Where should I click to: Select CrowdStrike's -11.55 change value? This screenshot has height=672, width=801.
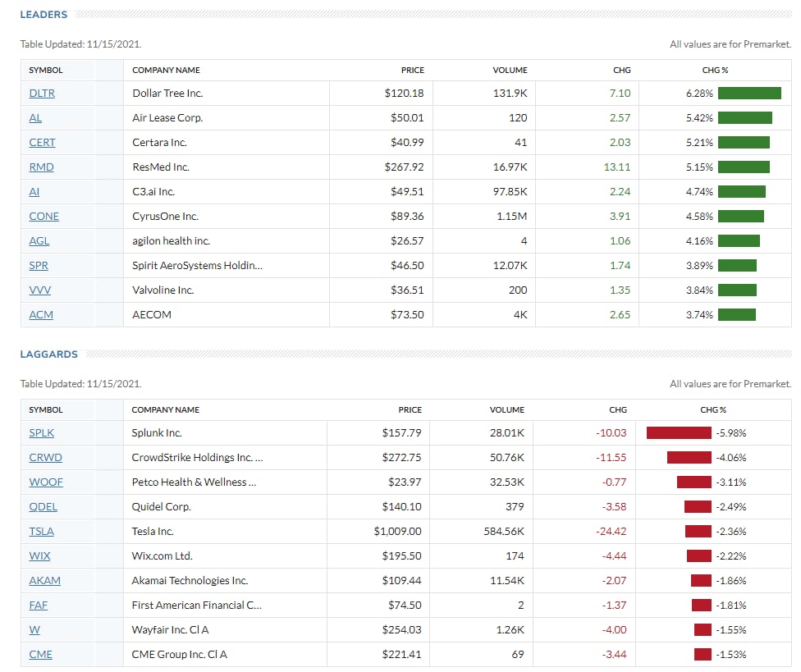[x=611, y=458]
